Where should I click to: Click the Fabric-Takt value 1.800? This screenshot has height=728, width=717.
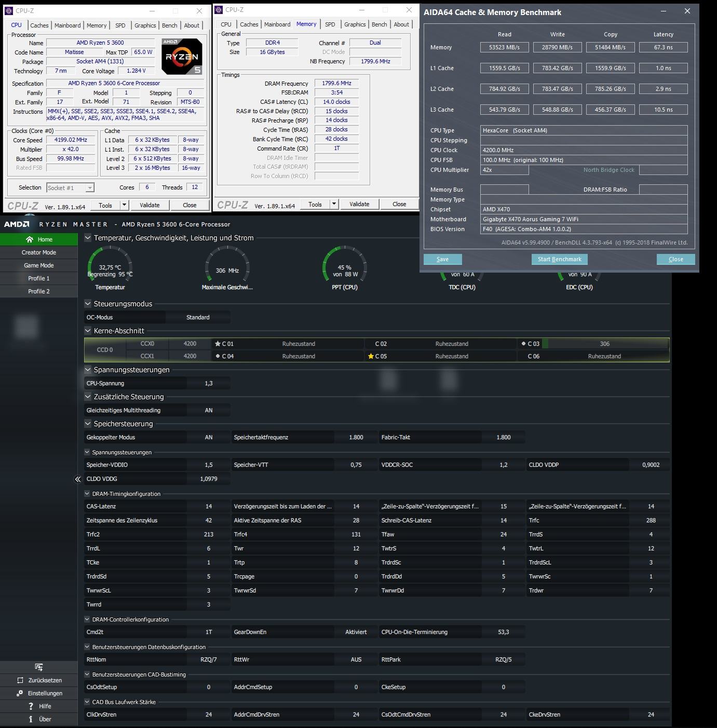[x=504, y=437]
